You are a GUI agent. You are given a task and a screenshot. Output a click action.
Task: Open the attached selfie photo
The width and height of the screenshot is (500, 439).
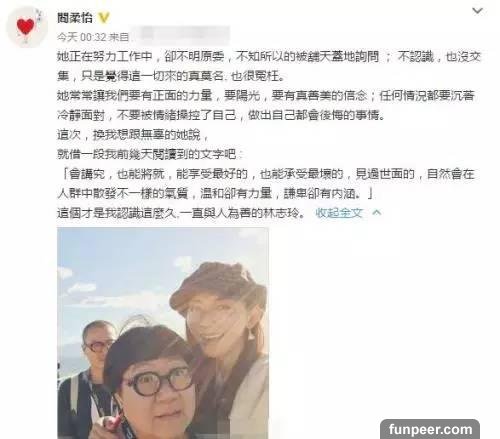[163, 333]
